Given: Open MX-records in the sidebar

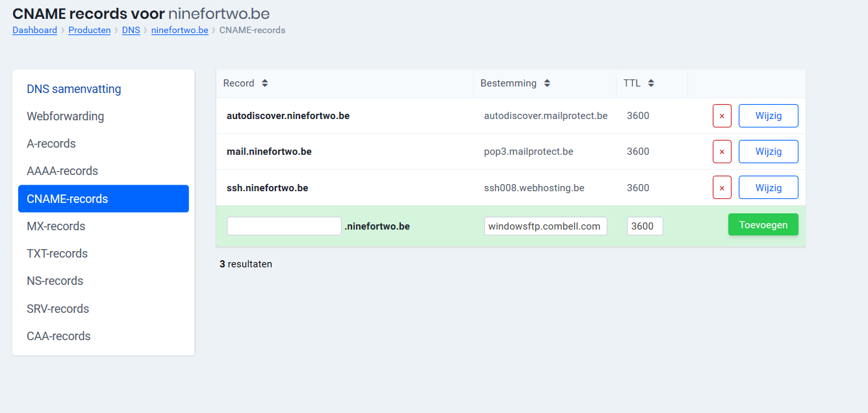Looking at the screenshot, I should point(56,226).
